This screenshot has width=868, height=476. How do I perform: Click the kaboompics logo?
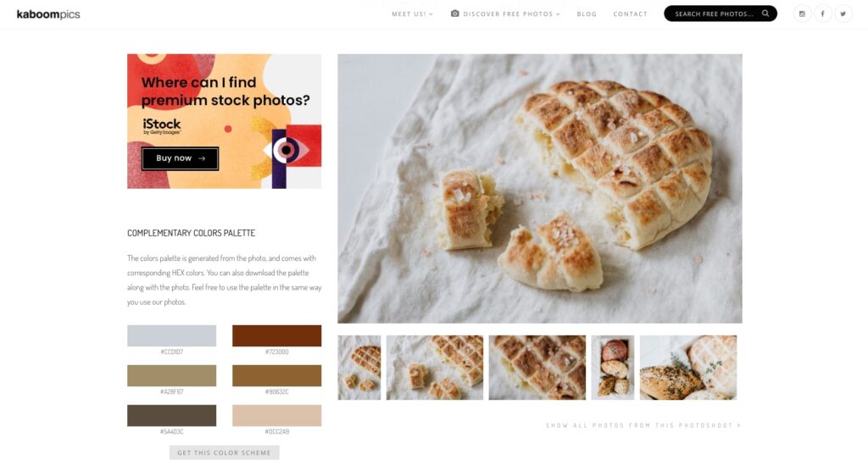(x=48, y=14)
